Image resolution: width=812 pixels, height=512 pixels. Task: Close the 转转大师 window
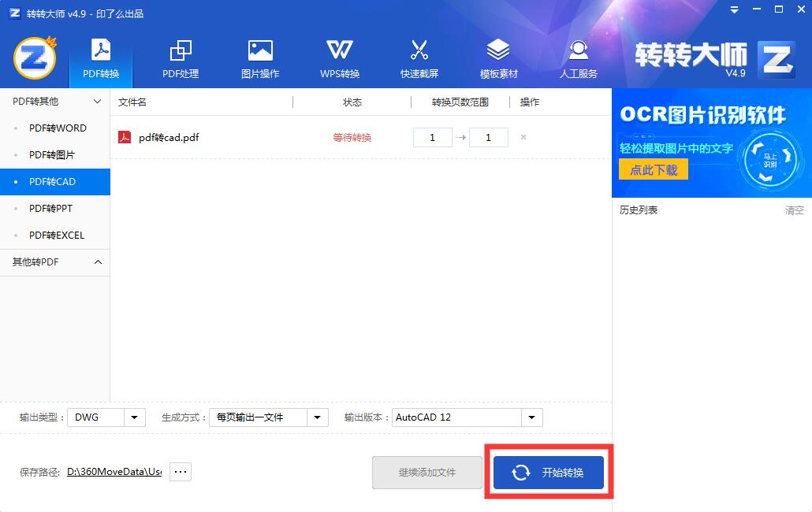tap(801, 9)
